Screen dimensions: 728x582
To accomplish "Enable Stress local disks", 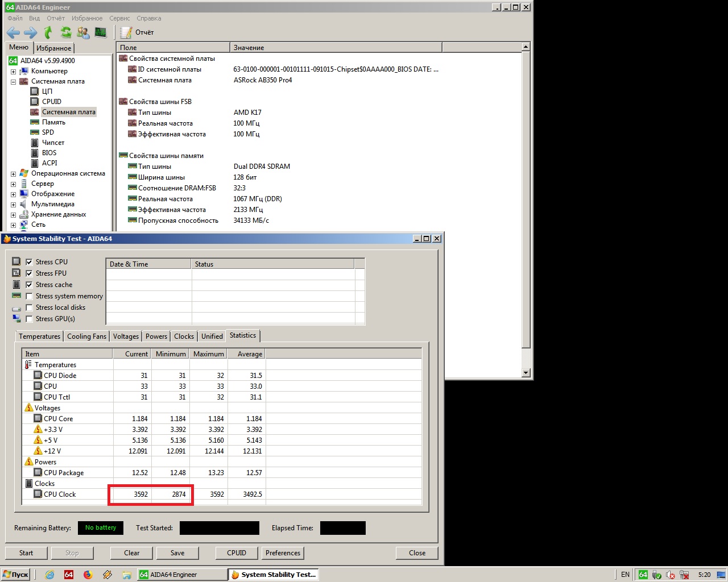I will (x=29, y=307).
